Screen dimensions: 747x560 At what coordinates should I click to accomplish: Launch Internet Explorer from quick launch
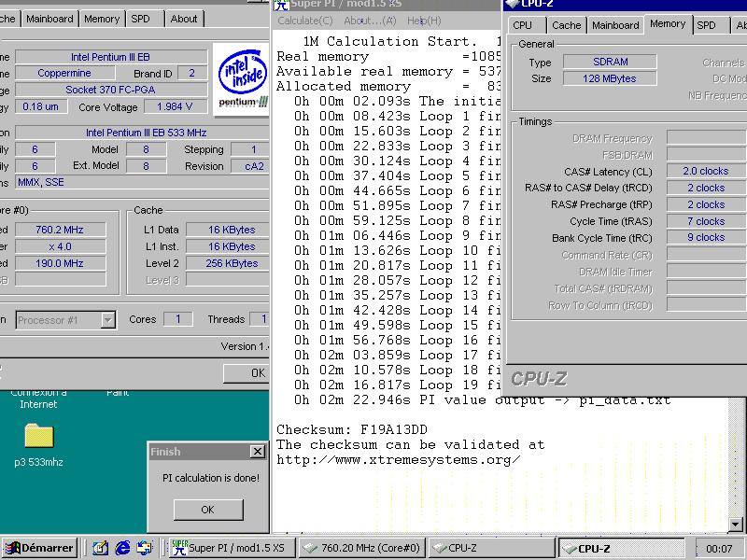[x=122, y=548]
